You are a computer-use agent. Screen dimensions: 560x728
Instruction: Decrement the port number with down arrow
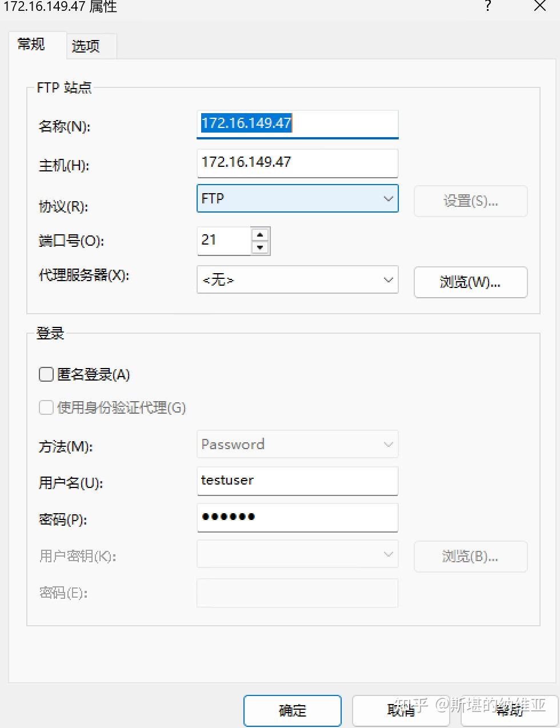[260, 247]
